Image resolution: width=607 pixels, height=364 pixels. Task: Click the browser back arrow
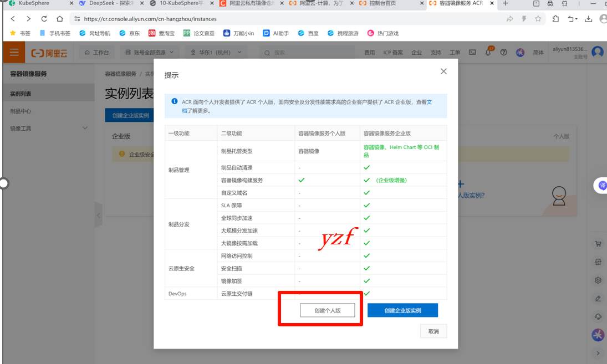click(x=13, y=19)
